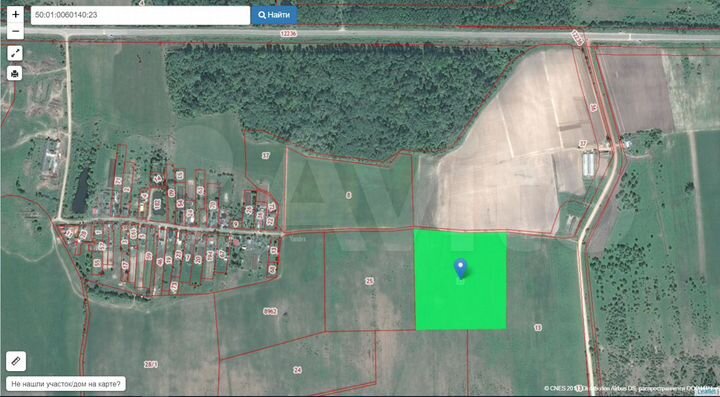The height and width of the screenshot is (397, 720).
Task: Select parcel labeled 8 below the forest
Action: pos(349,195)
